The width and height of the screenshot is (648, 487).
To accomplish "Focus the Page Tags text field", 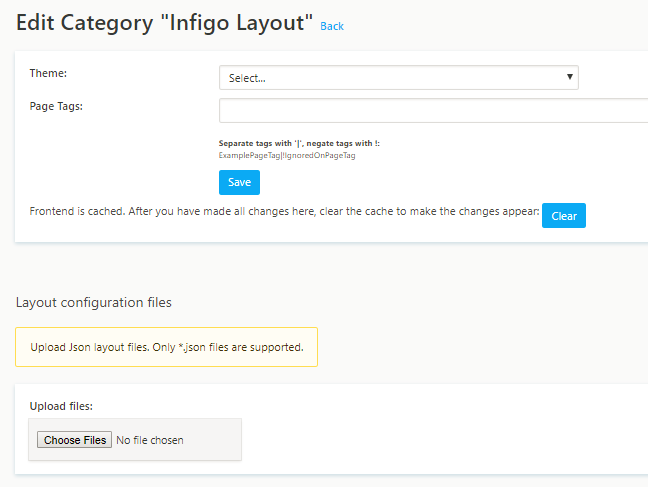I will click(x=433, y=110).
